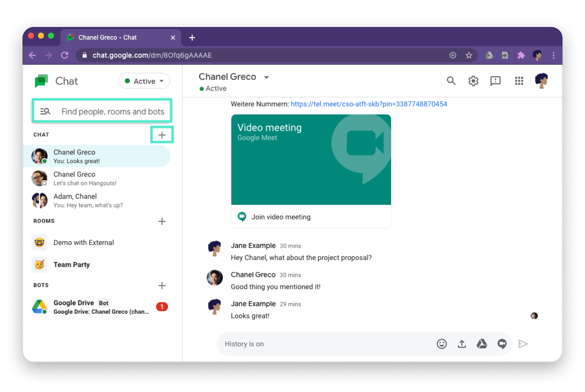
Task: Open Chrome's three-dot menu
Action: tap(553, 55)
